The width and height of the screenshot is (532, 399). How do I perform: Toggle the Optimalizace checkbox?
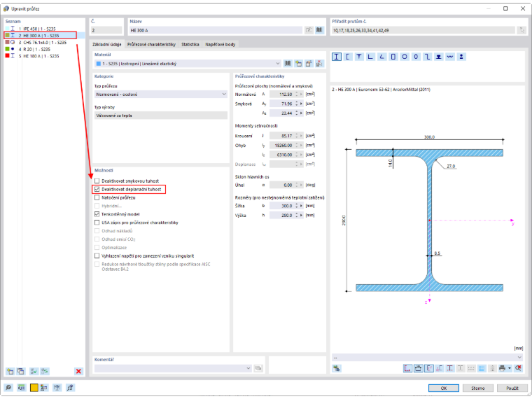click(x=97, y=247)
